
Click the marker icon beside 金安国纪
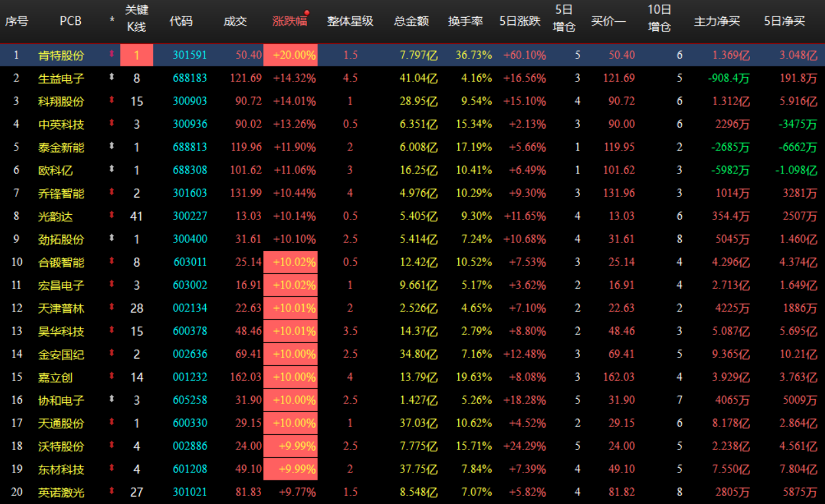(x=112, y=354)
